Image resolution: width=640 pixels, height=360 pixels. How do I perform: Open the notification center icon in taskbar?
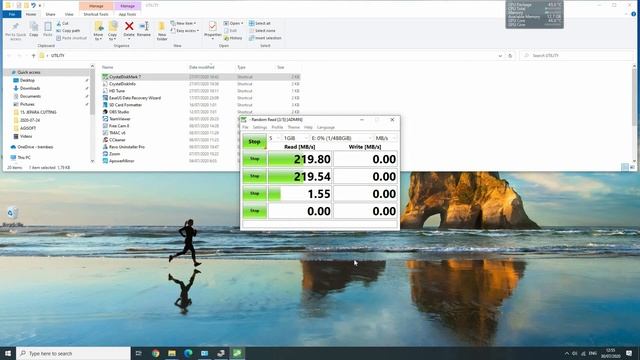629,353
